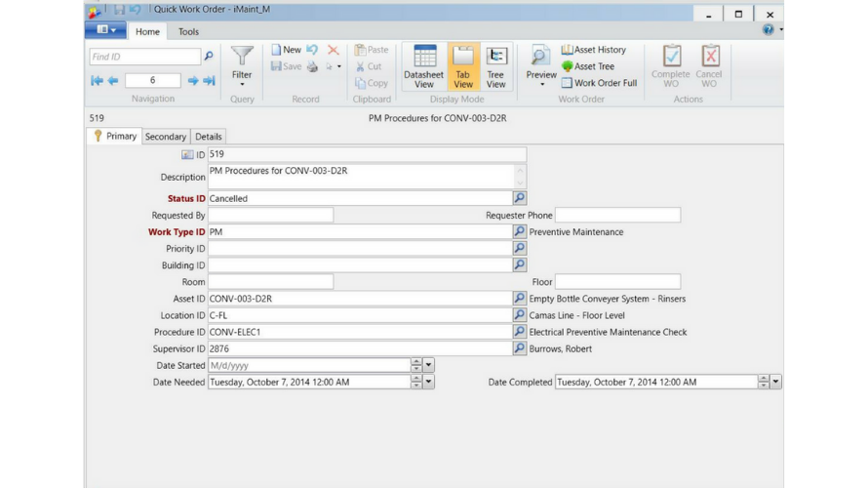Switch to the Secondary tab

pyautogui.click(x=166, y=137)
